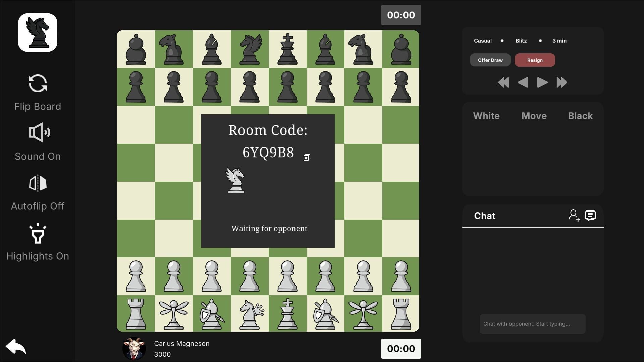Viewport: 644px width, 362px height.
Task: Click the 3 min time control label
Action: (x=559, y=41)
